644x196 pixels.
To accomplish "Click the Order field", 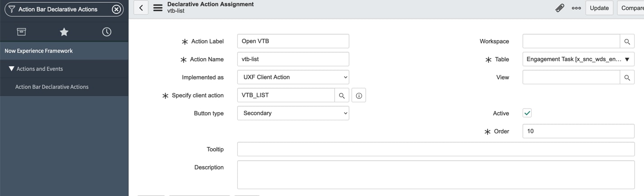I will tap(579, 131).
